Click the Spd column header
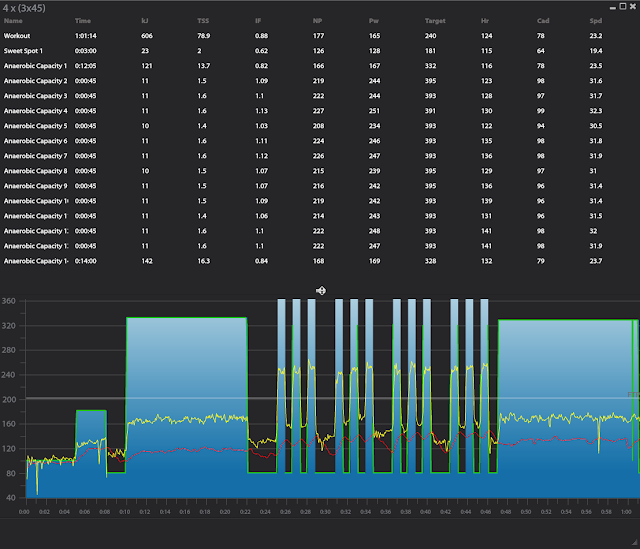This screenshot has width=640, height=549. 596,20
